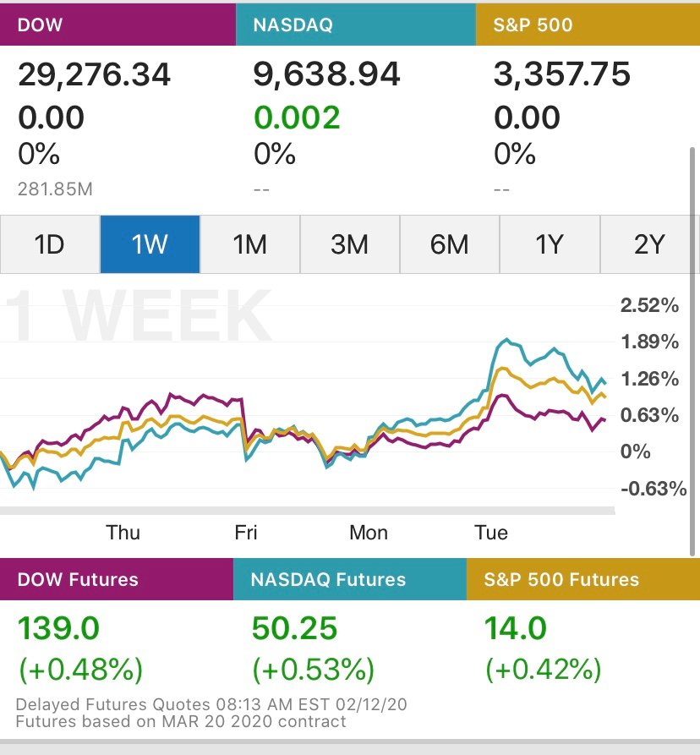Switch chart to 1M range
Image resolution: width=700 pixels, height=755 pixels.
tap(250, 244)
